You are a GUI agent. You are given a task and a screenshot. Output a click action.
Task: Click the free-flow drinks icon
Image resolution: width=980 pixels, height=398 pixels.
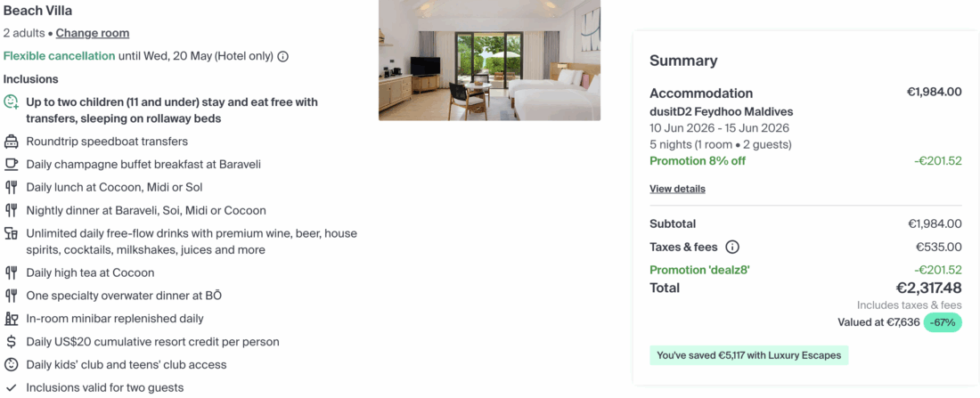12,234
